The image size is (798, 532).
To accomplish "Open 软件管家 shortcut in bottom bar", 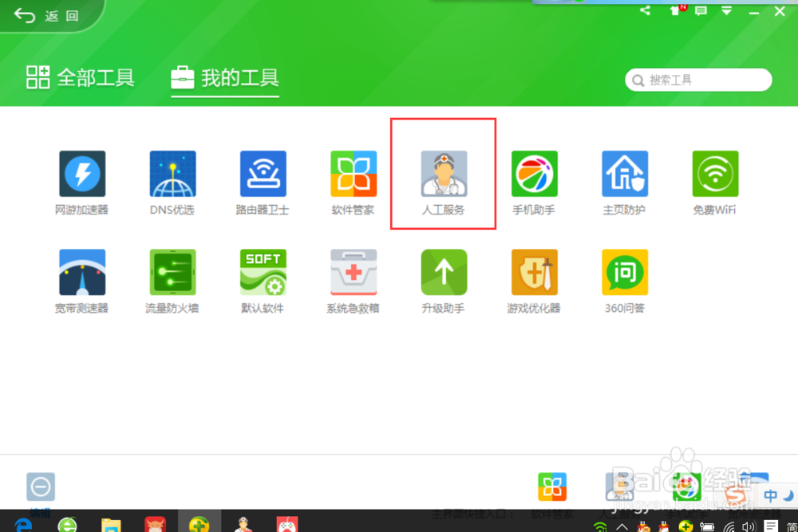I will [x=552, y=487].
